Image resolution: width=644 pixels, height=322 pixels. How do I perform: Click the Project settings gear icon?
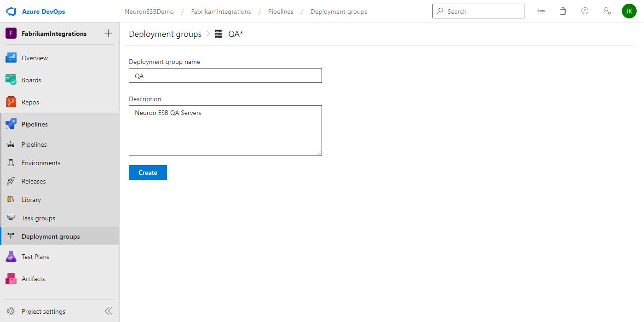tap(11, 311)
